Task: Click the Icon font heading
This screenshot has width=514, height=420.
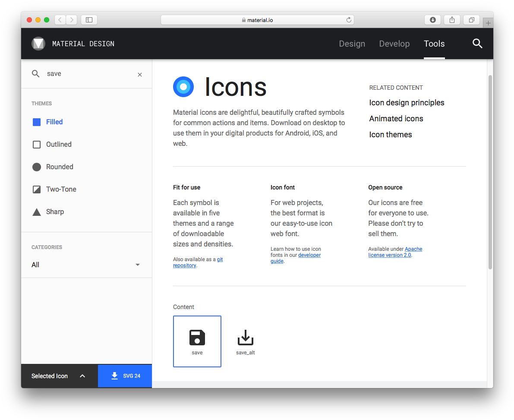Action: pyautogui.click(x=283, y=187)
